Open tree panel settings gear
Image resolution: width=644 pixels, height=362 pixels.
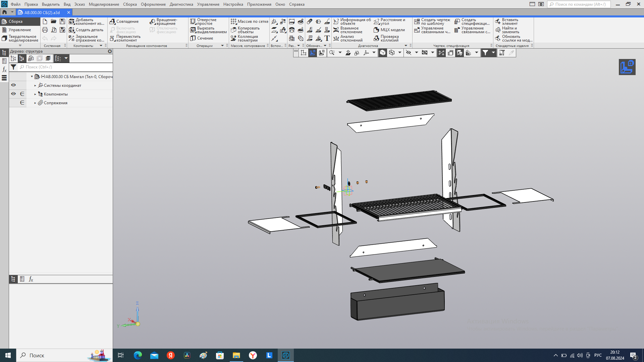[110, 51]
